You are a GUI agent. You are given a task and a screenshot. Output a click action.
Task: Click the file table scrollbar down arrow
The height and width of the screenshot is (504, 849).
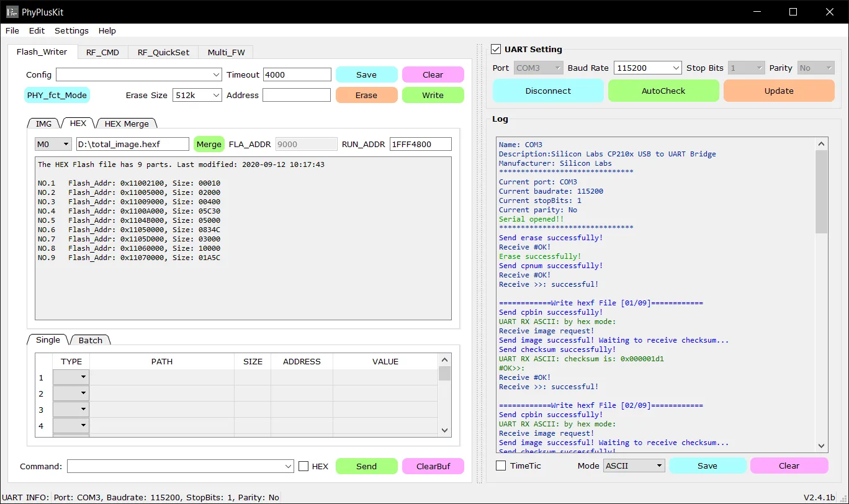(444, 431)
